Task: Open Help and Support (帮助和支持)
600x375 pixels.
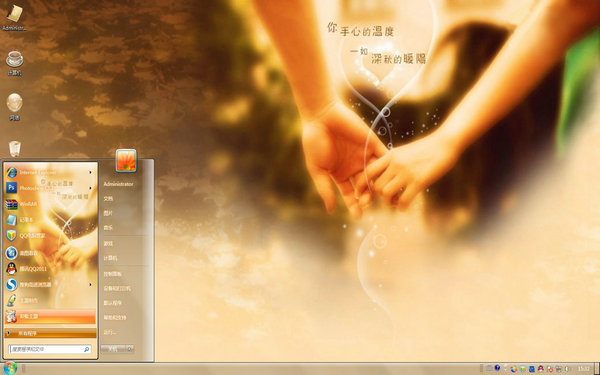Action: 115,317
